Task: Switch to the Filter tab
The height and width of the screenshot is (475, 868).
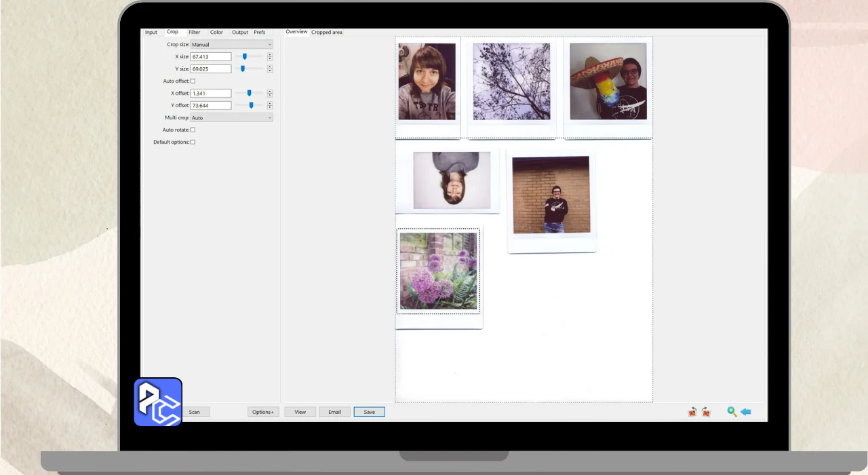Action: click(194, 33)
